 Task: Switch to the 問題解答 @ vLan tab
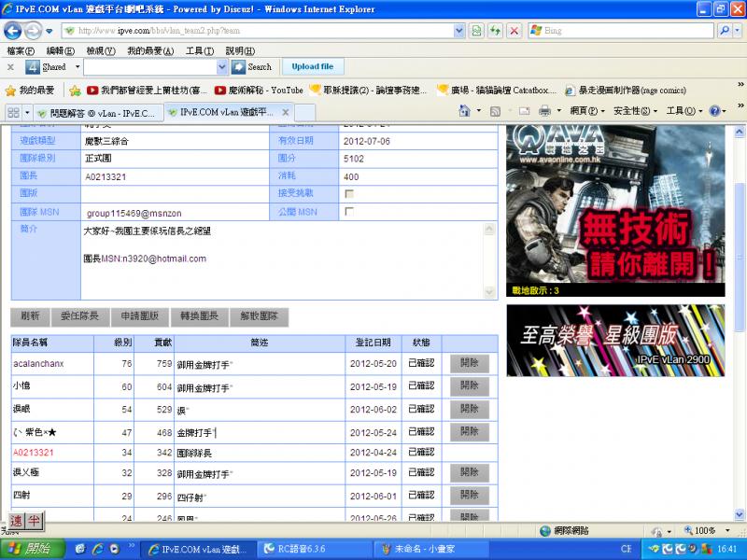pos(95,112)
